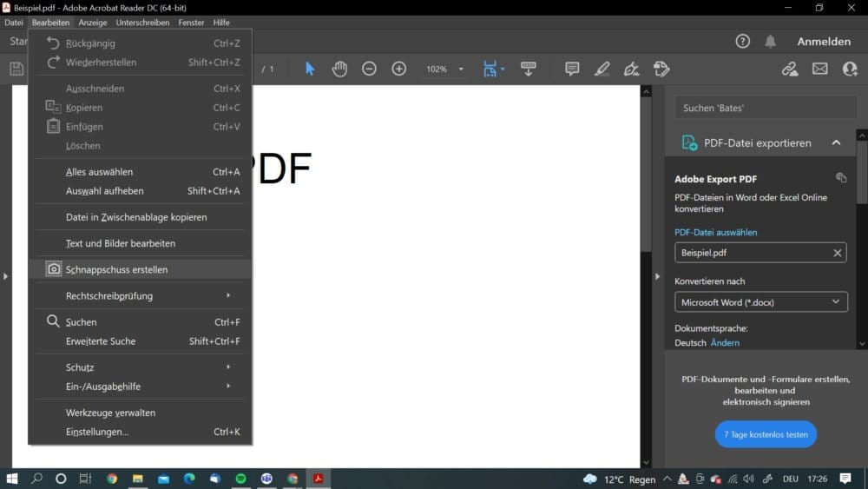Open the help question mark icon
The width and height of the screenshot is (868, 489).
742,42
